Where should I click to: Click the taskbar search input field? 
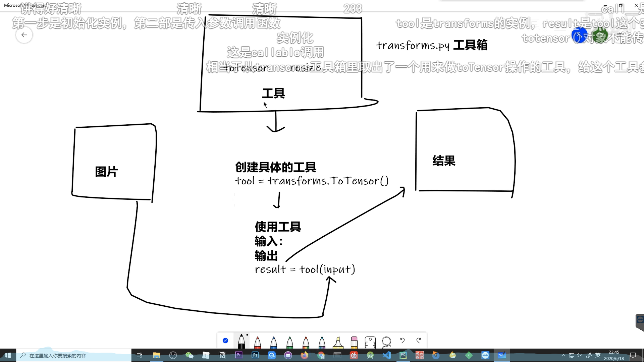[74, 355]
